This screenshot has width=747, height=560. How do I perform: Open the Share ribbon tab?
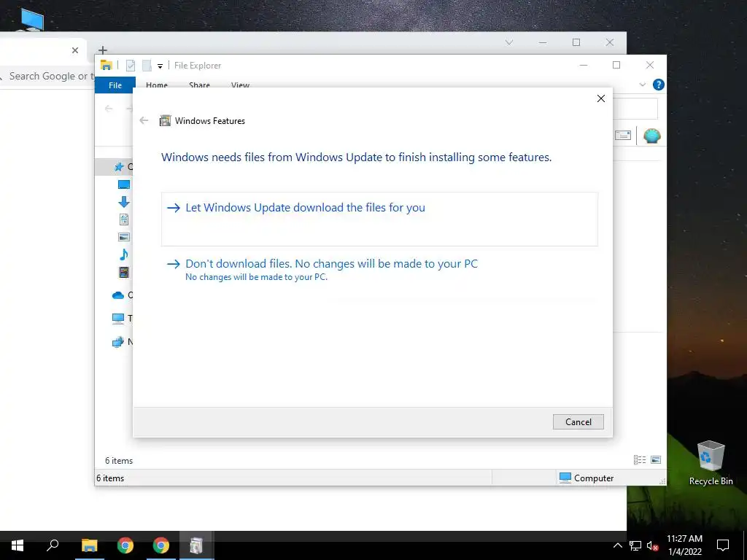(199, 85)
